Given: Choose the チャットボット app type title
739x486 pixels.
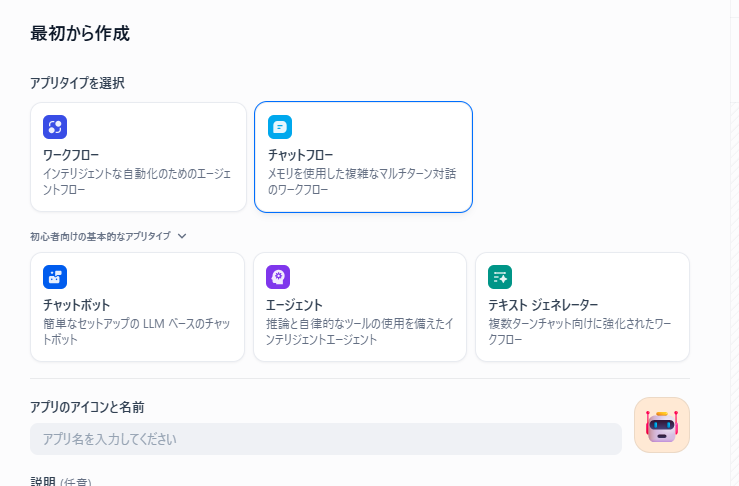Looking at the screenshot, I should click(76, 304).
